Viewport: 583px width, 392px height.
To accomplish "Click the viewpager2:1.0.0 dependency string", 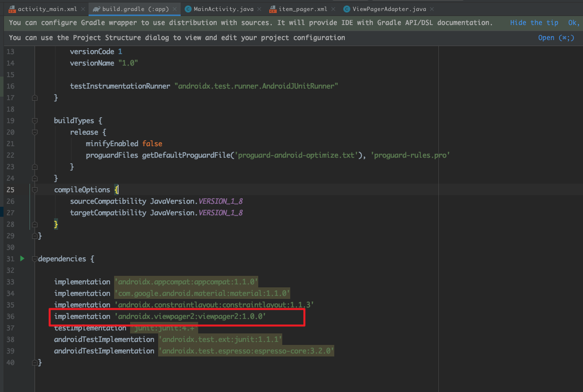I will tap(190, 316).
